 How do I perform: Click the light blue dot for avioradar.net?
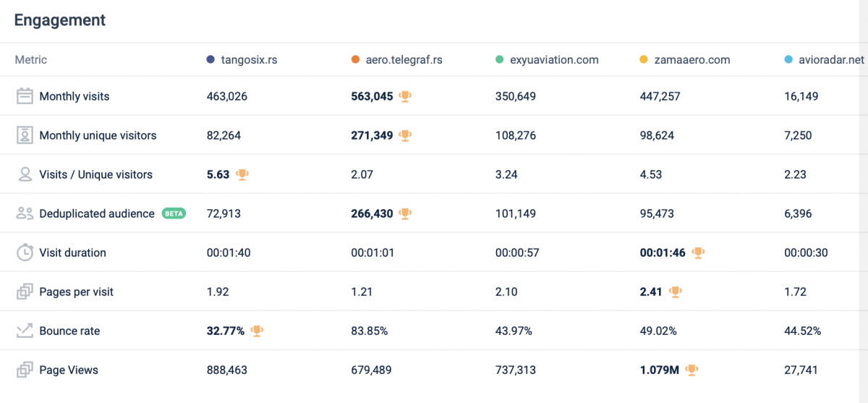tap(789, 60)
